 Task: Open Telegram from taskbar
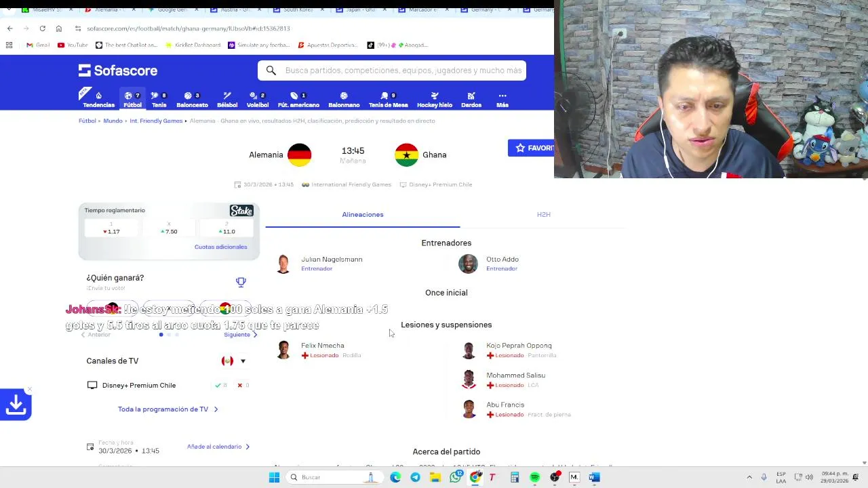pyautogui.click(x=415, y=477)
